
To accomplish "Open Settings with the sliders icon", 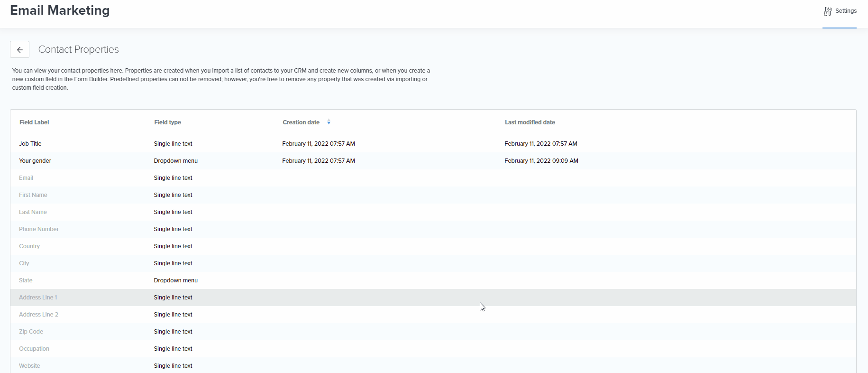I will click(x=828, y=11).
